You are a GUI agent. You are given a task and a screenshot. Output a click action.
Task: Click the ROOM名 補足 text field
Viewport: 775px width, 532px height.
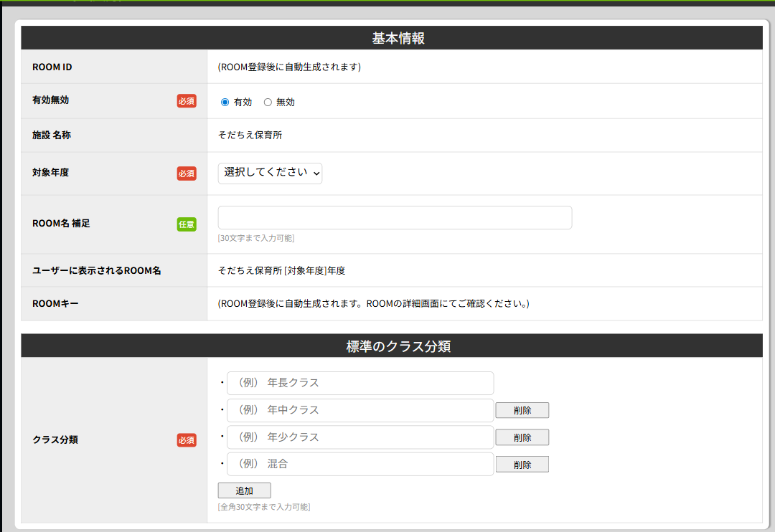point(395,218)
